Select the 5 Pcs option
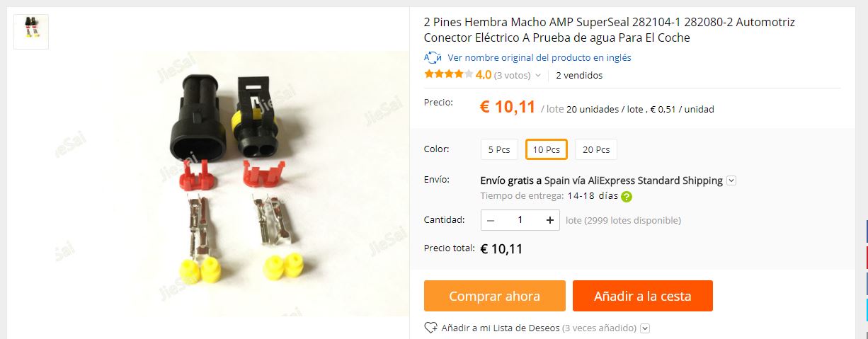The width and height of the screenshot is (868, 339). click(x=499, y=149)
